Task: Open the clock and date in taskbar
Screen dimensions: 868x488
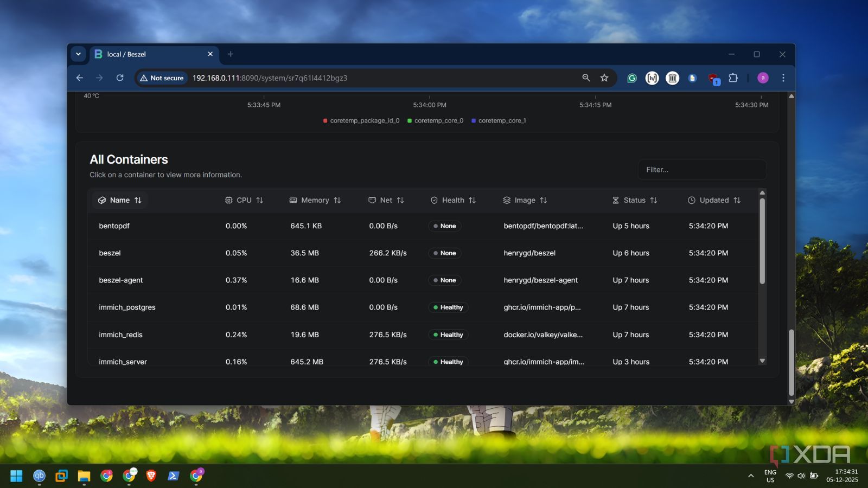Action: click(x=842, y=476)
